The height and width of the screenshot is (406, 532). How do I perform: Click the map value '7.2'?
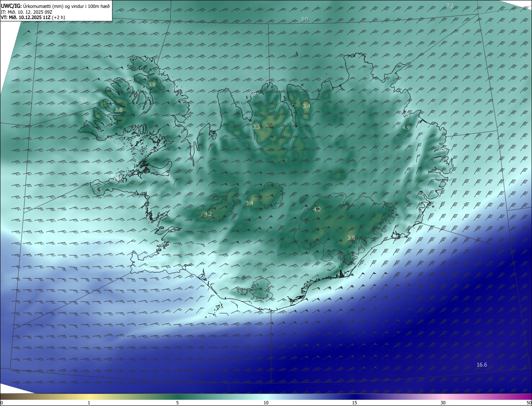click(x=450, y=5)
